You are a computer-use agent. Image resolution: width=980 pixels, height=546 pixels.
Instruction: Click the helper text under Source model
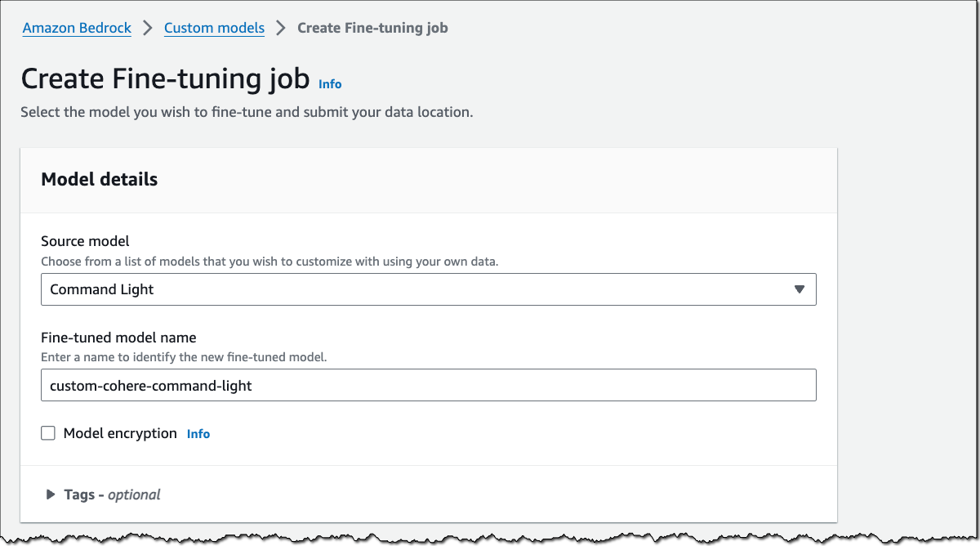pos(269,262)
